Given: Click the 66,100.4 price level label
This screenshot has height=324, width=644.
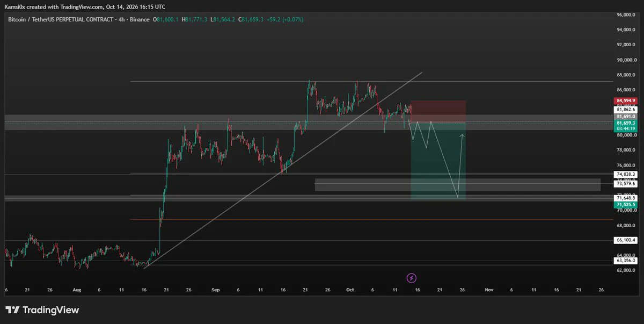Looking at the screenshot, I should click(626, 240).
